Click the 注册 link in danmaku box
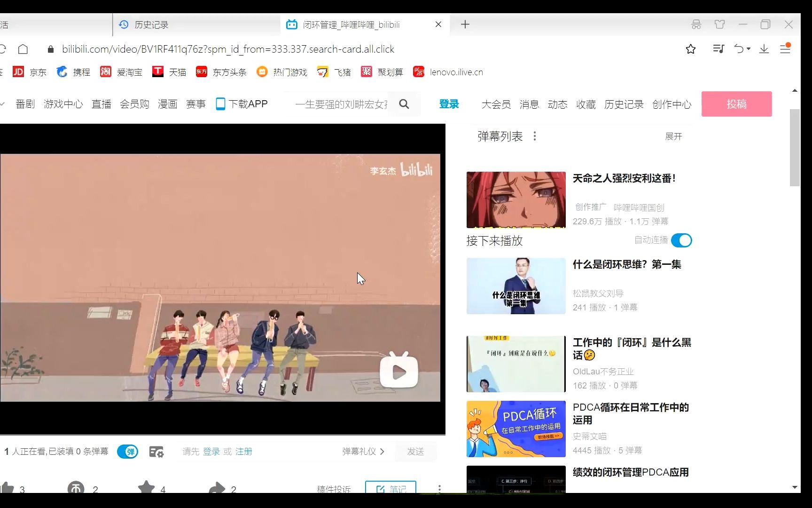The height and width of the screenshot is (508, 812). (x=244, y=452)
